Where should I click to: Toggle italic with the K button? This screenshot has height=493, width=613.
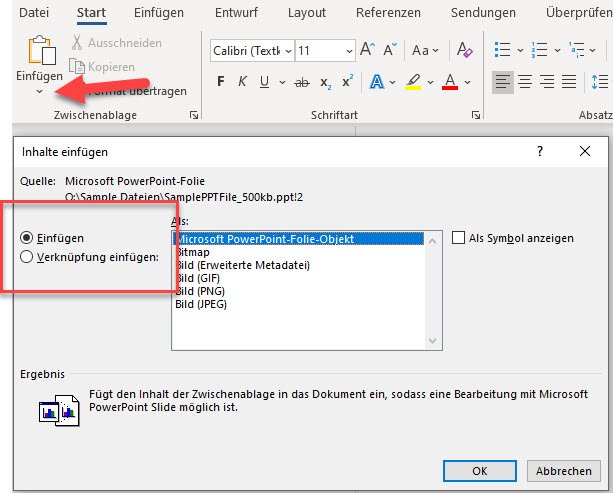click(242, 81)
